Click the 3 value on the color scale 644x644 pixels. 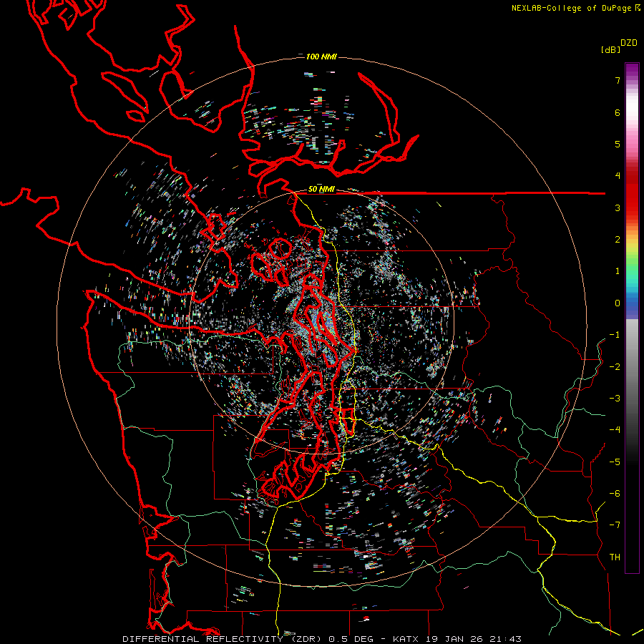tap(618, 208)
